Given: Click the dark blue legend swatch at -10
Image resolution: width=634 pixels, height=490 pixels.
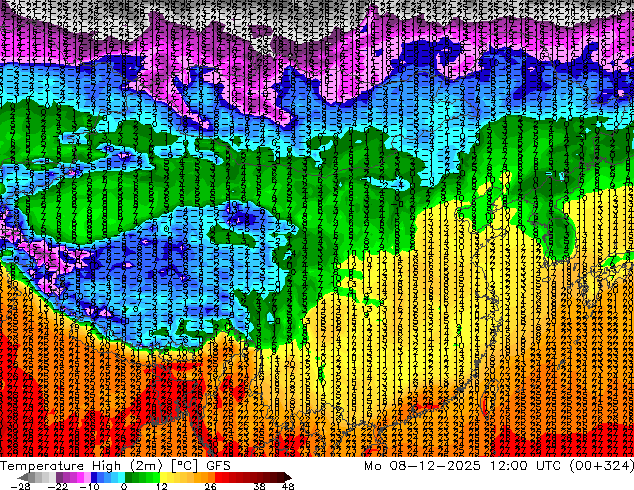Looking at the screenshot, I should (94, 477).
